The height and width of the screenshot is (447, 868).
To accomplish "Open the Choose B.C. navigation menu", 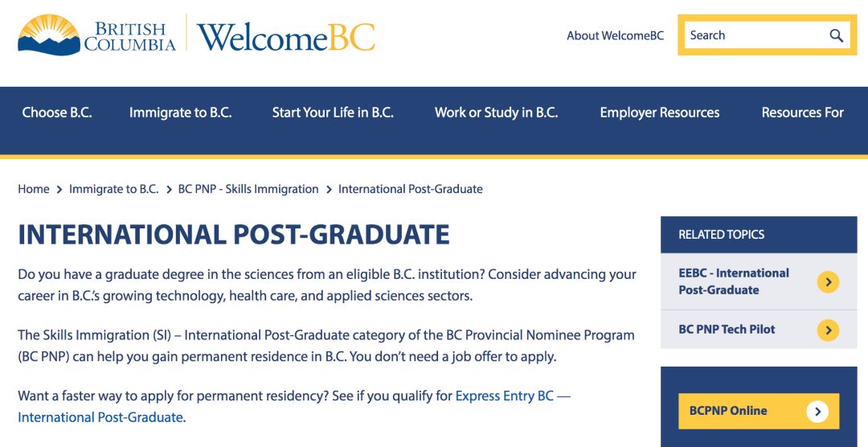I will (57, 113).
